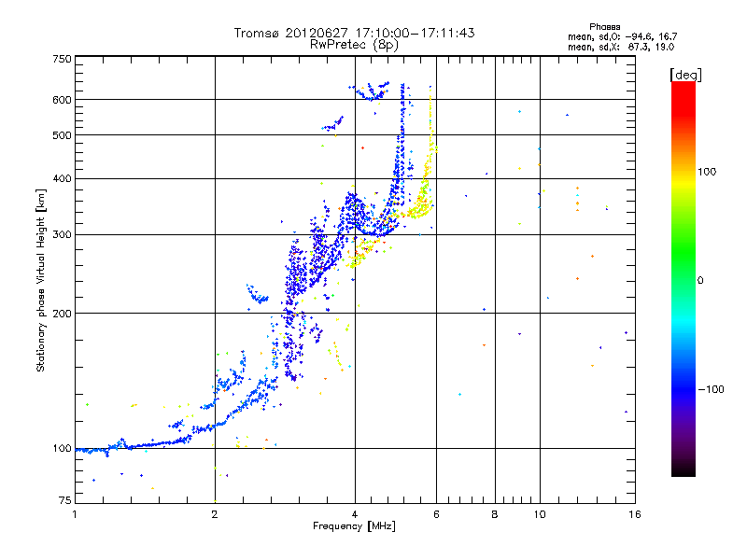Click the colorbar tick label '0'
The image size is (747, 560).
(700, 280)
